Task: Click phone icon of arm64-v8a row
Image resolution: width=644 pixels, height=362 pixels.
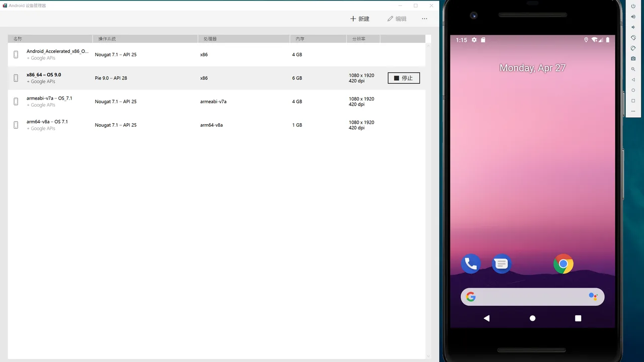Action: pyautogui.click(x=16, y=125)
